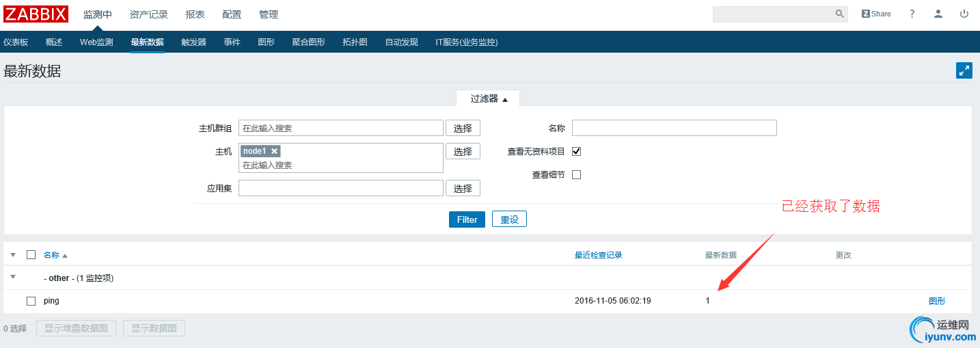980x348 pixels.
Task: Open the 图形 link for ping
Action: click(937, 301)
